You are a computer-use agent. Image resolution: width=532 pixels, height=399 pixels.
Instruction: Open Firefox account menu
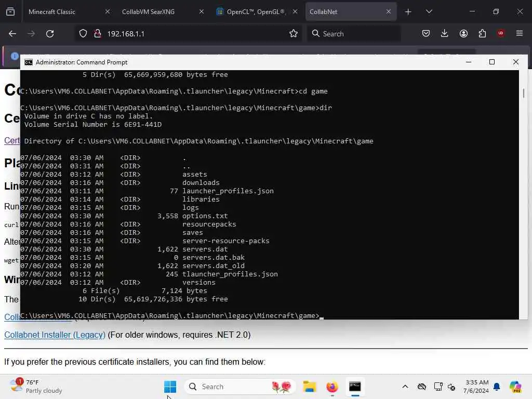[x=463, y=33]
